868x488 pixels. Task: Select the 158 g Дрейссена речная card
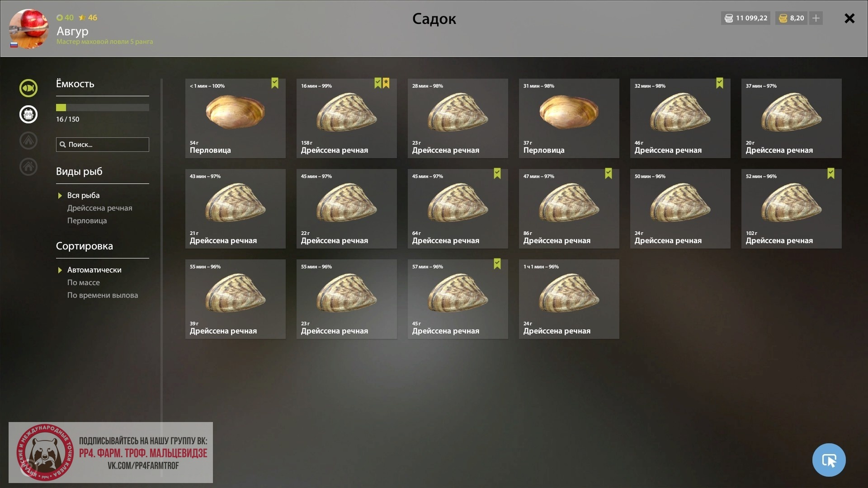[x=347, y=118]
